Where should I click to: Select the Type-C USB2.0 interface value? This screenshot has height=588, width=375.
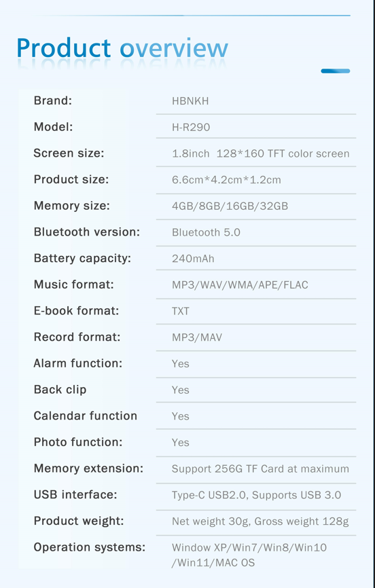pos(256,495)
